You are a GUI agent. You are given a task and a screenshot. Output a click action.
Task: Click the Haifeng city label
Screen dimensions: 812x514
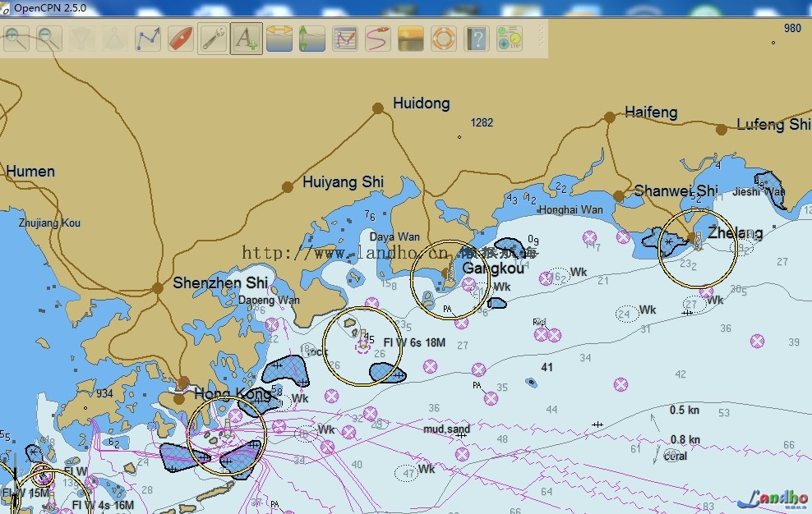651,112
